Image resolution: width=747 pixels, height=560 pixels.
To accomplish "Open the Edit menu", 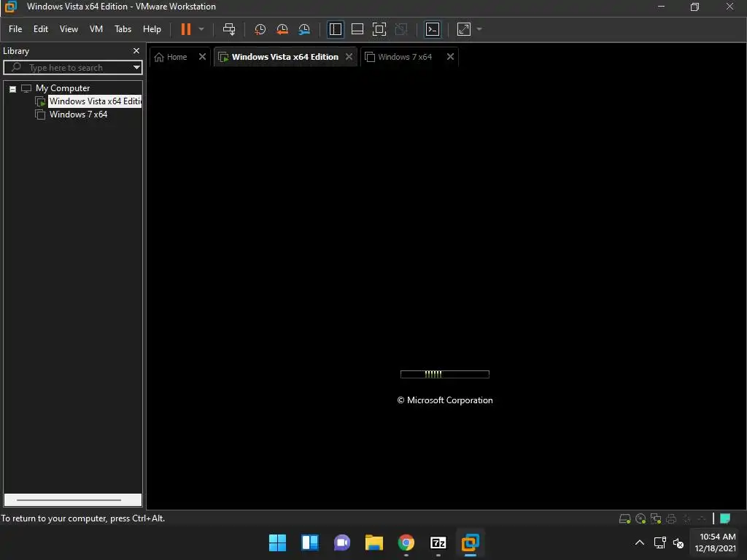I will pos(41,29).
